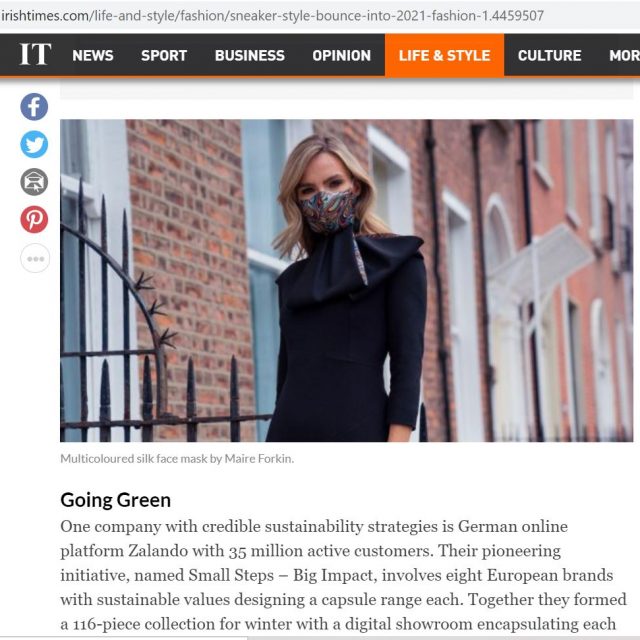Expand the More navigation menu

coord(624,56)
